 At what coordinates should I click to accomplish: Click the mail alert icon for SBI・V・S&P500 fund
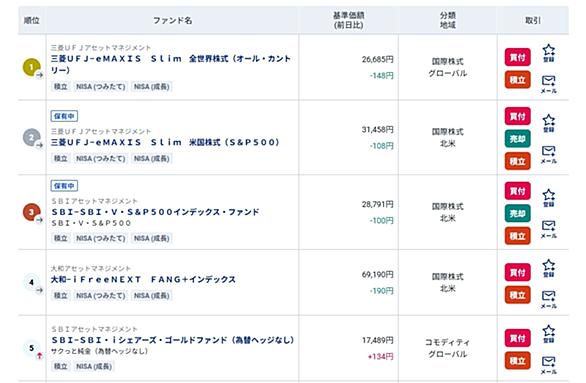coord(548,229)
